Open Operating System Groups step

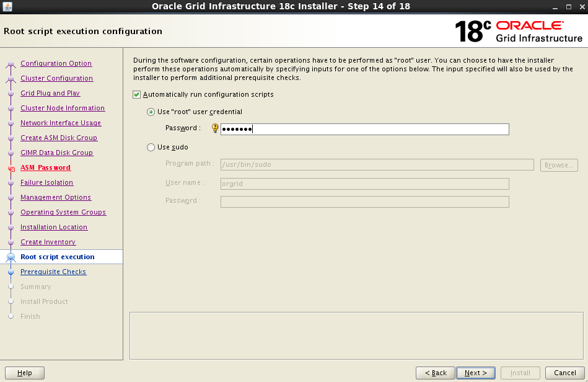tap(63, 212)
